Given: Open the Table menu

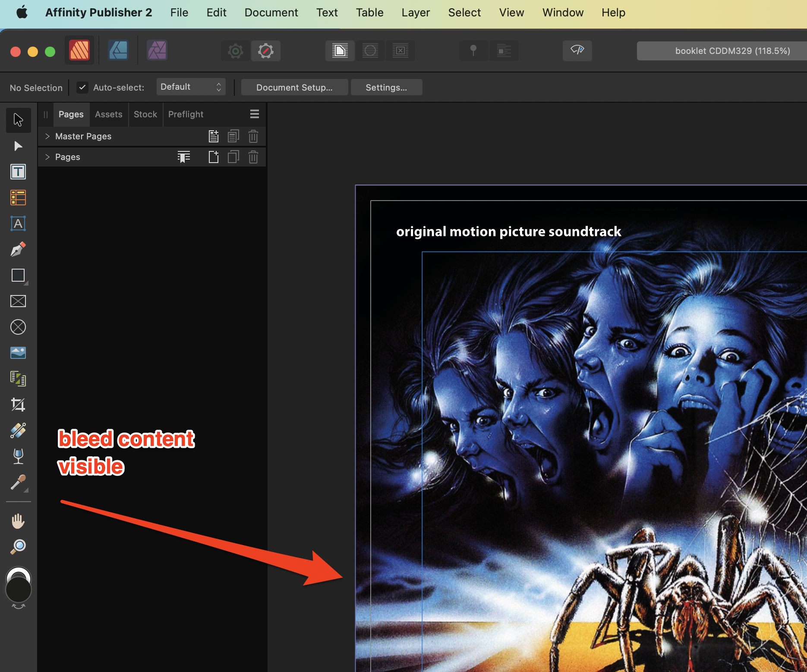Looking at the screenshot, I should (369, 13).
